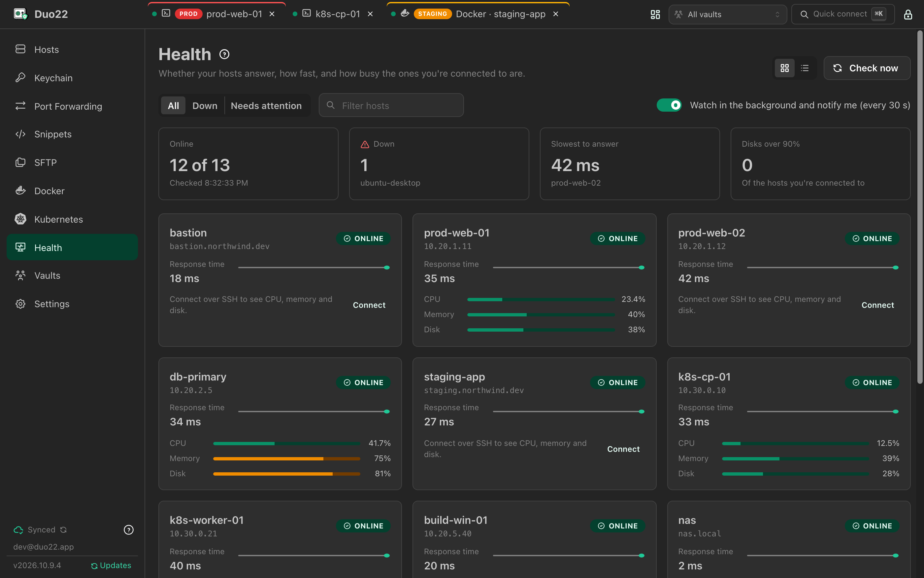
Task: Open the SFTP browser
Action: pyautogui.click(x=72, y=163)
